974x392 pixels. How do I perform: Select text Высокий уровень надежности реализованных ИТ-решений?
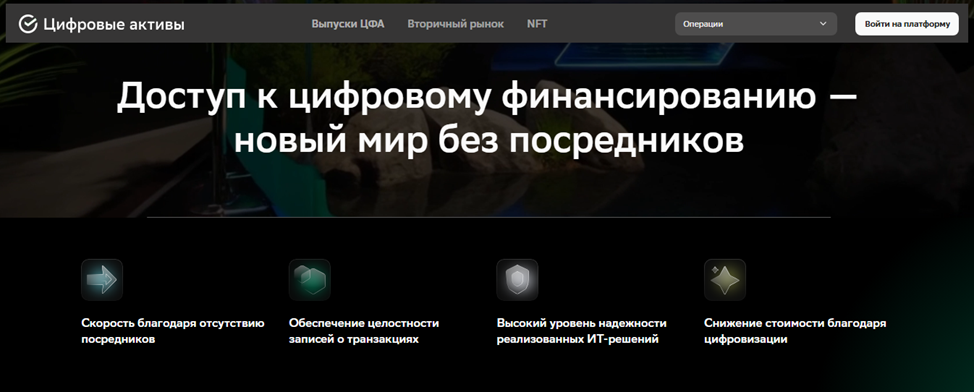581,331
